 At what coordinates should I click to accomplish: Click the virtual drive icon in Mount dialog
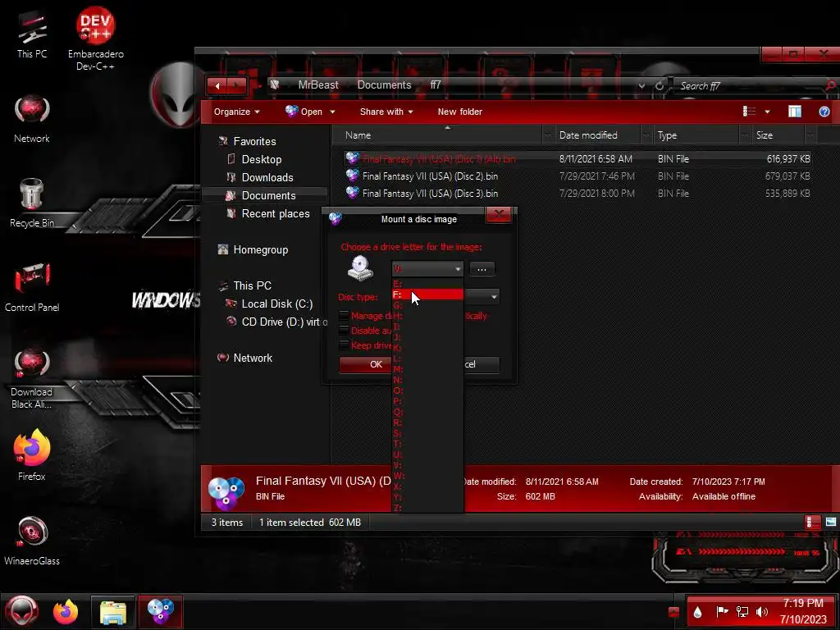pyautogui.click(x=360, y=268)
